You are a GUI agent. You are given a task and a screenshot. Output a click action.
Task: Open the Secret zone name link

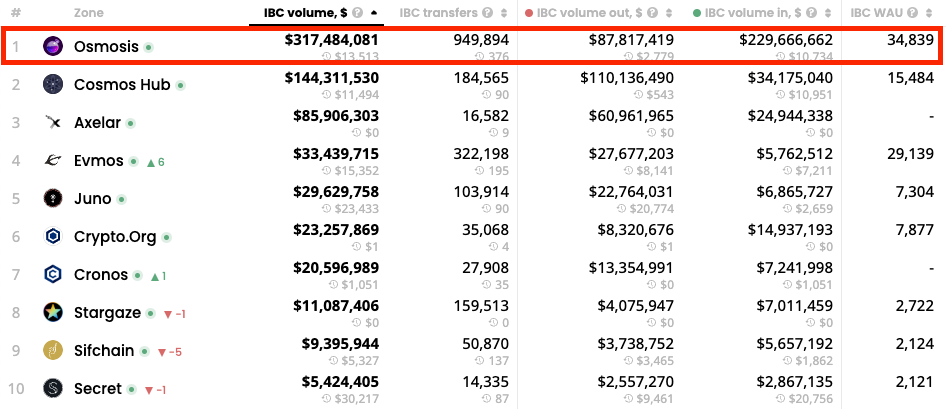[x=98, y=388]
